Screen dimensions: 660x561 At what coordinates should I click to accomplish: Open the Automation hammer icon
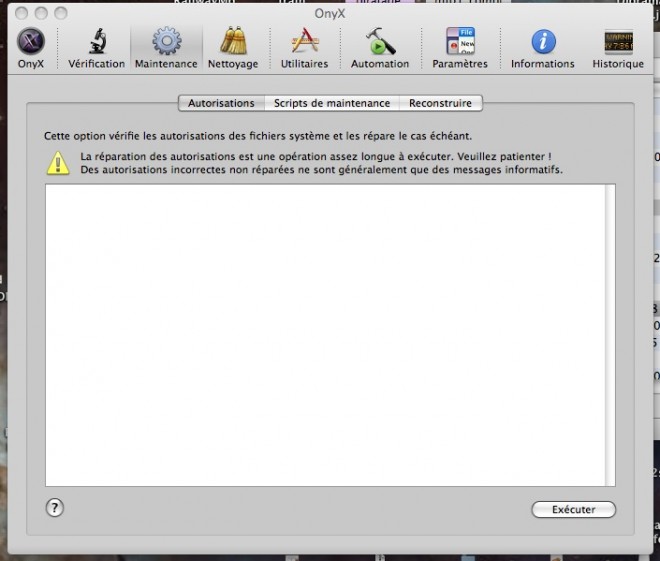(380, 41)
